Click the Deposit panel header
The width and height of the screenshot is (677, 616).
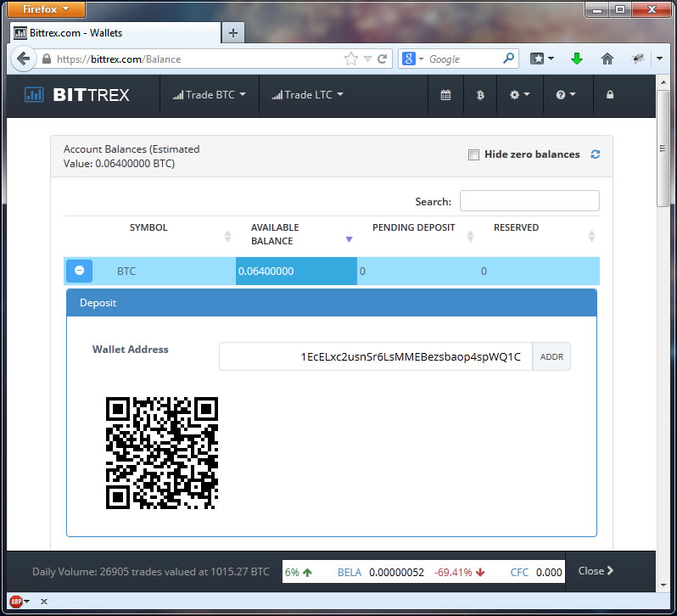pyautogui.click(x=332, y=303)
